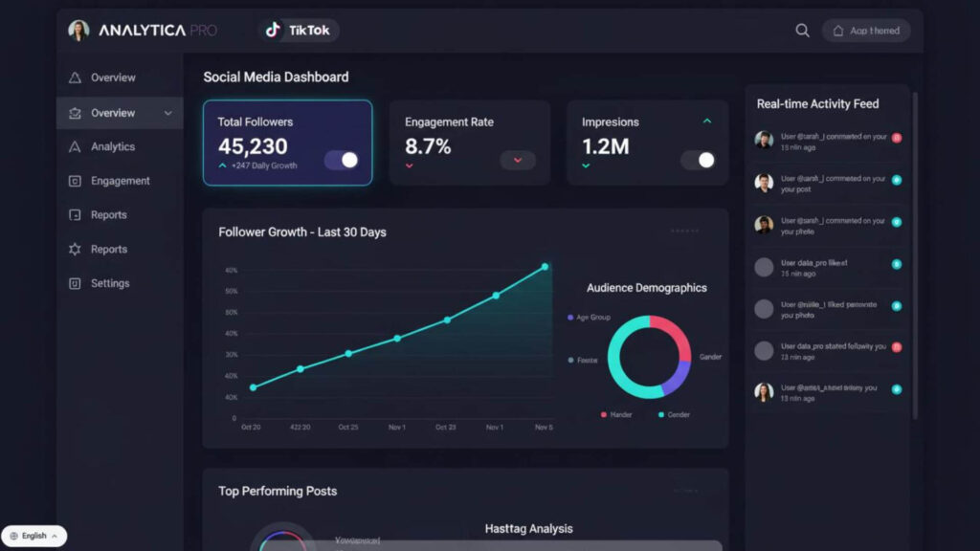Click the Settings sidebar icon
980x551 pixels.
pos(75,283)
